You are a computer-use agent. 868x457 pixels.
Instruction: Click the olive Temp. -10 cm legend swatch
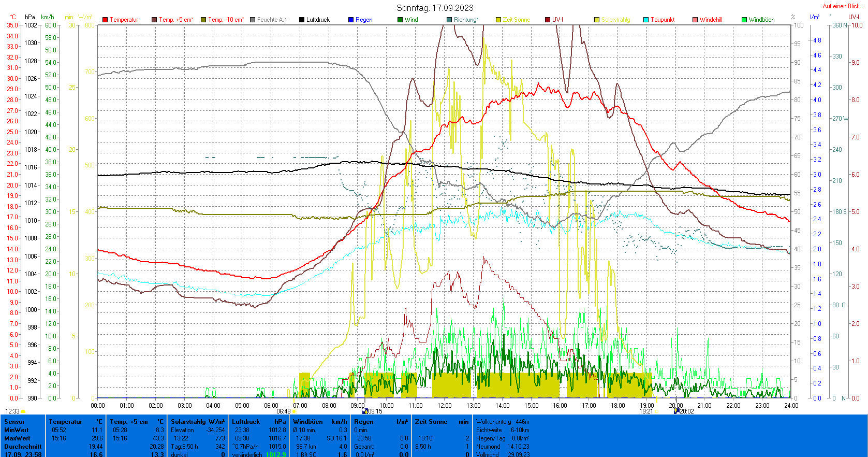tap(203, 20)
